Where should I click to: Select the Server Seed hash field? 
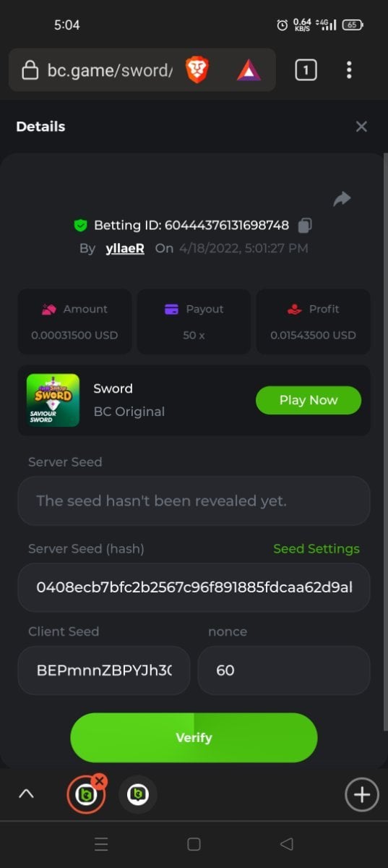(x=194, y=587)
